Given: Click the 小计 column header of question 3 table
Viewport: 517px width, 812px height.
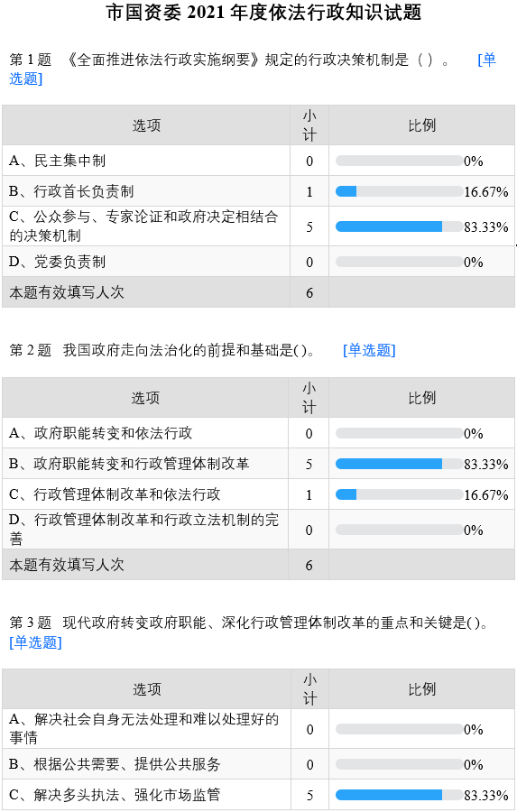Looking at the screenshot, I should (309, 689).
